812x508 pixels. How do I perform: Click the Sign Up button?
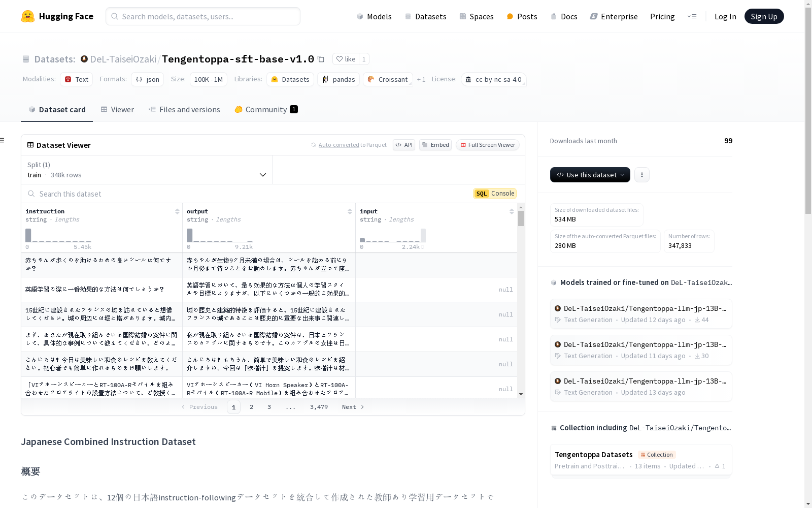point(764,16)
